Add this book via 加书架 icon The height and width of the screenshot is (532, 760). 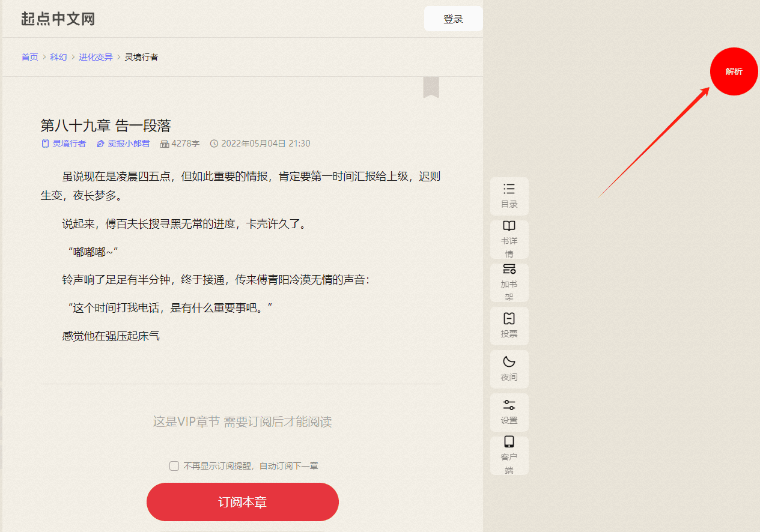click(x=509, y=282)
